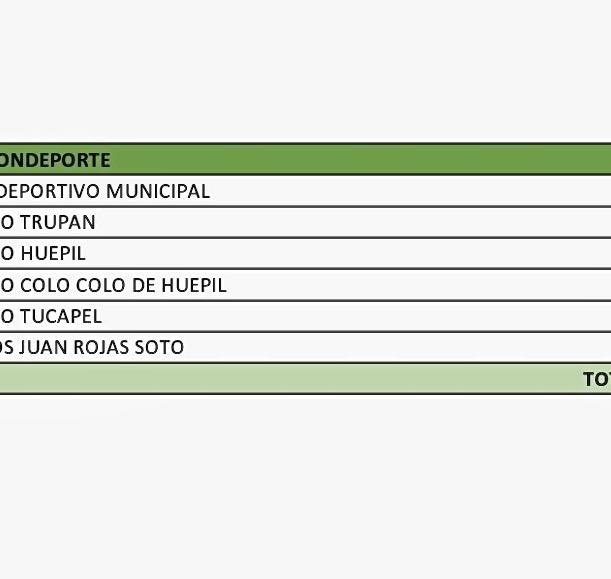Click the word SOTO in last row
The image size is (611, 579).
(162, 348)
